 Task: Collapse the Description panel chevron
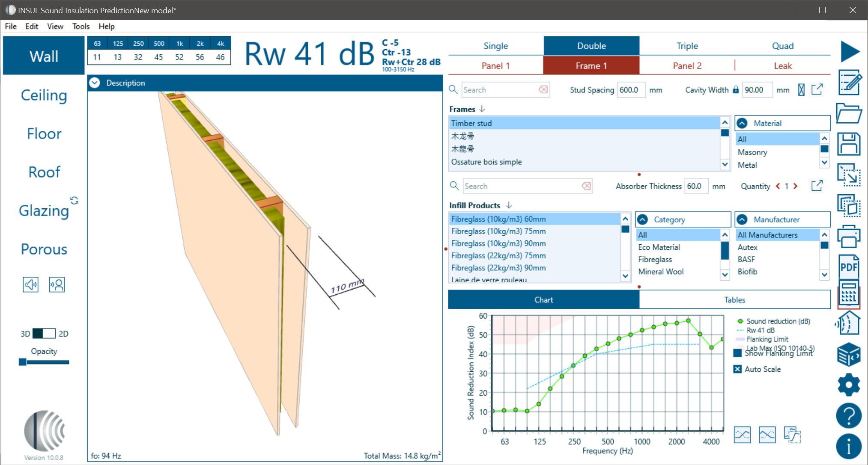[x=95, y=83]
